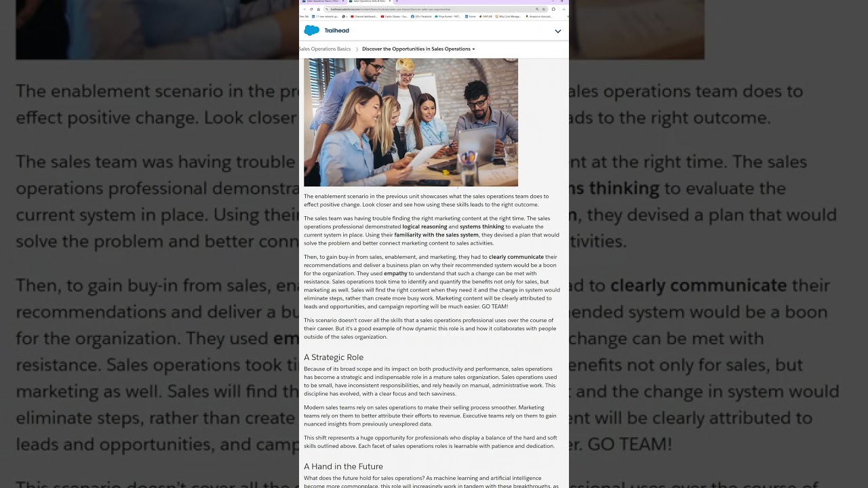Switch to the first Sales Operations Basics tab

pyautogui.click(x=323, y=2)
